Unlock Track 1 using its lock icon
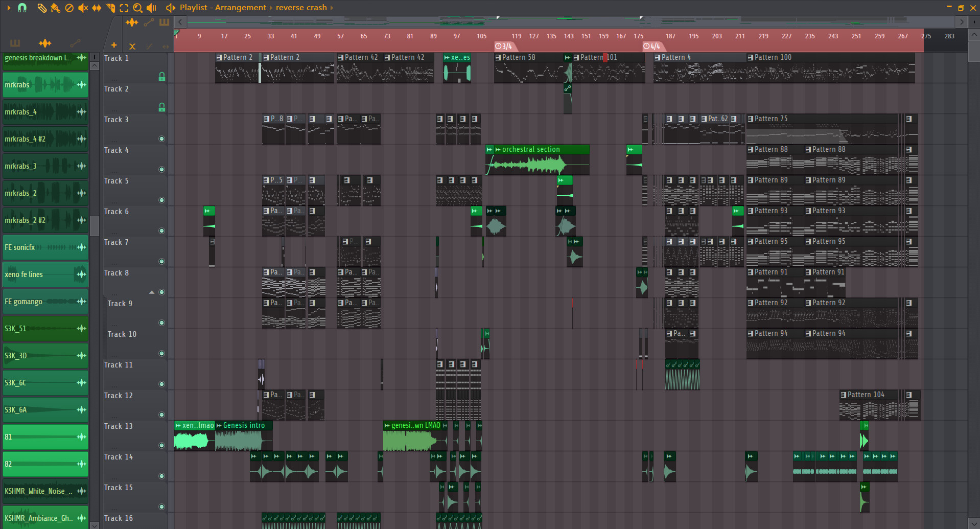This screenshot has height=529, width=980. point(162,76)
